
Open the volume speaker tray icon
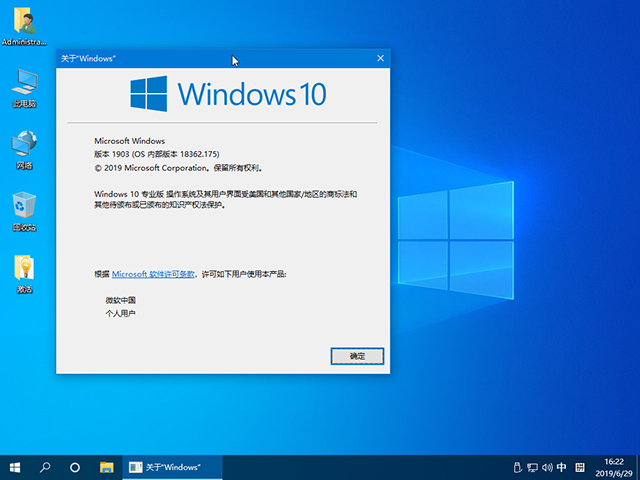coord(547,467)
